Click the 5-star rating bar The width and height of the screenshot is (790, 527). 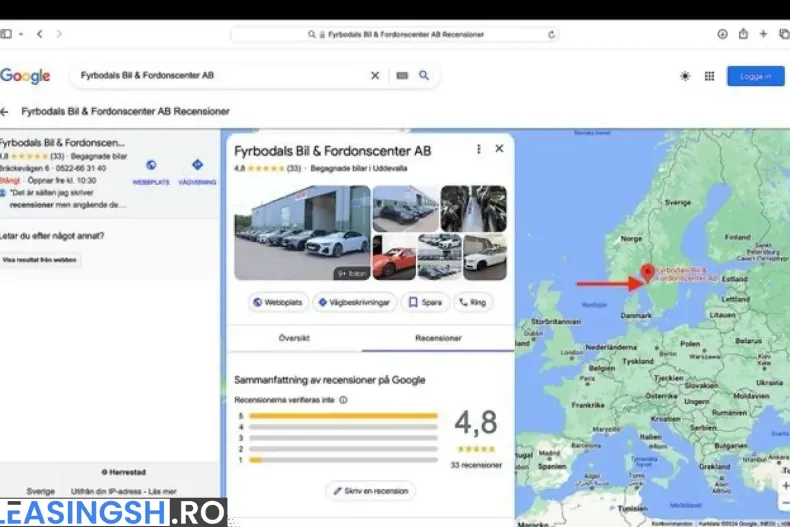pos(343,416)
